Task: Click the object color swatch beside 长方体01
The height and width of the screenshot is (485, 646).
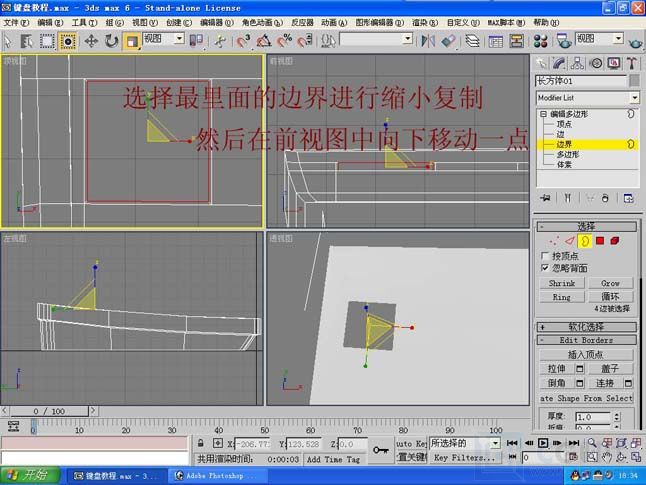Action: [635, 80]
